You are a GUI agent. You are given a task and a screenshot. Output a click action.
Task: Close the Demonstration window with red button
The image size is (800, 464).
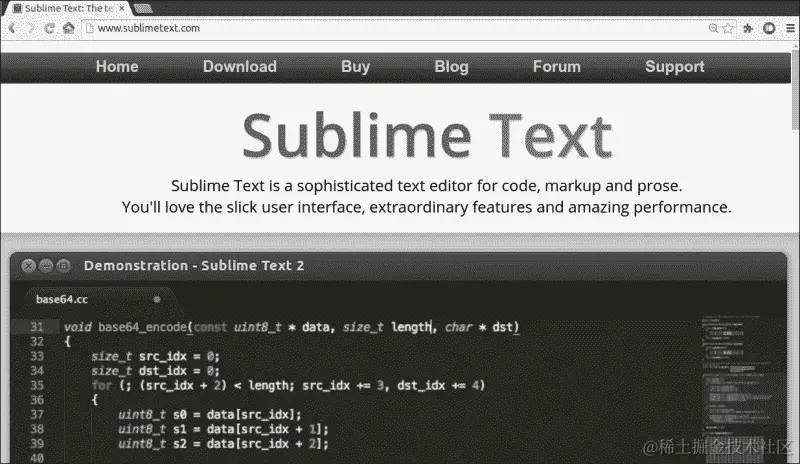click(29, 265)
